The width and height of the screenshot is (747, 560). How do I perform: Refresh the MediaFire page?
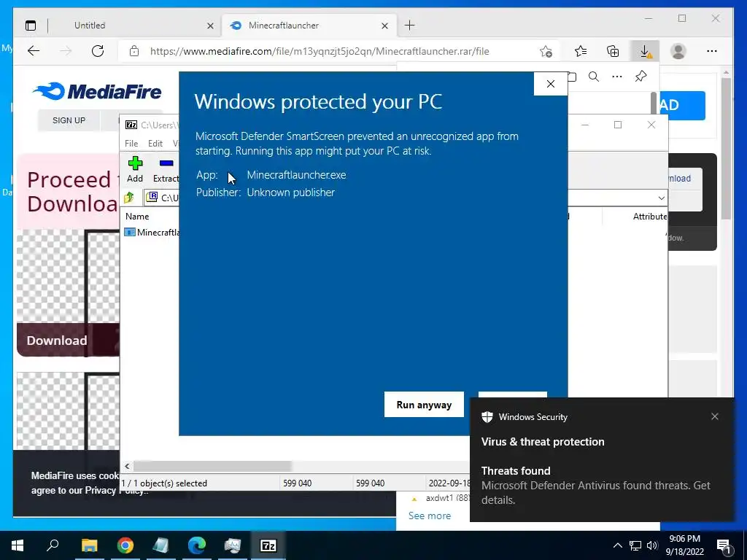[x=98, y=51]
